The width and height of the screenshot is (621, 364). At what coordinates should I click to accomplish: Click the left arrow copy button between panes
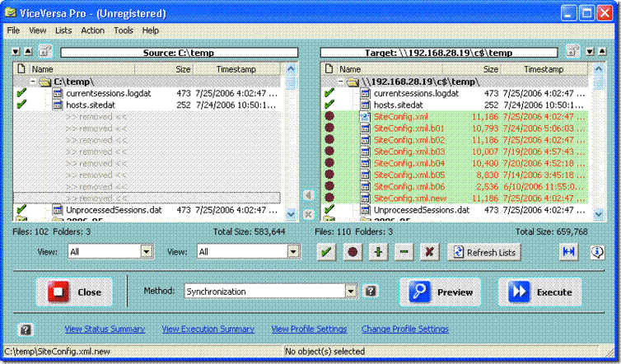(308, 195)
